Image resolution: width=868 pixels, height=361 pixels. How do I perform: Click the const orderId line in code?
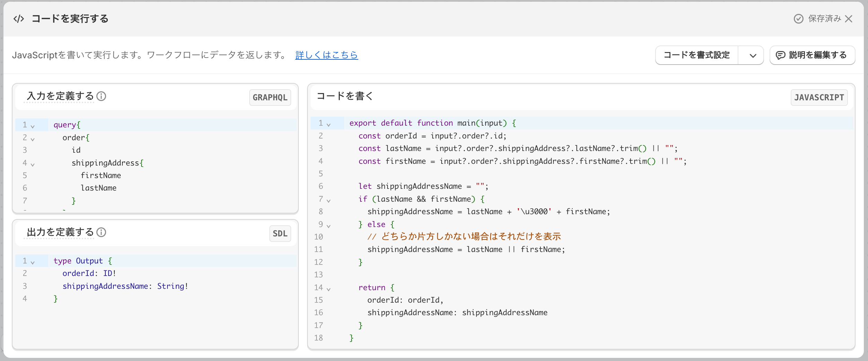pos(432,136)
